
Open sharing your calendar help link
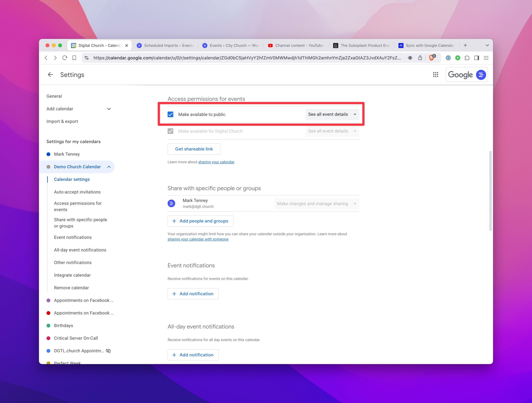pyautogui.click(x=216, y=162)
